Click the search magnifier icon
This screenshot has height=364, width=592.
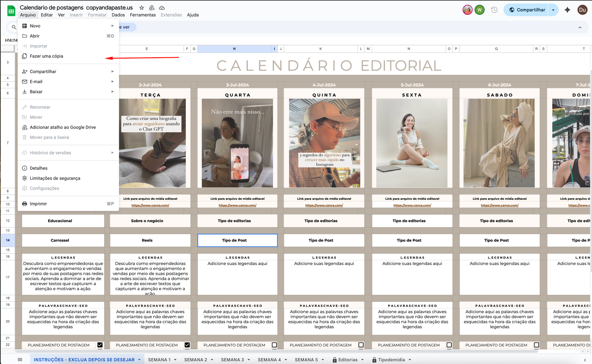tap(14, 27)
